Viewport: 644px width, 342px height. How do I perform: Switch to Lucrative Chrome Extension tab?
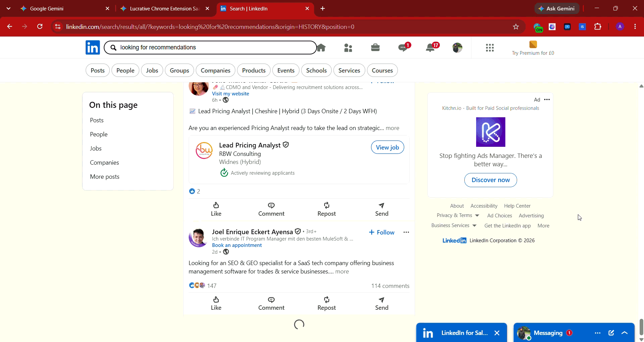[165, 9]
